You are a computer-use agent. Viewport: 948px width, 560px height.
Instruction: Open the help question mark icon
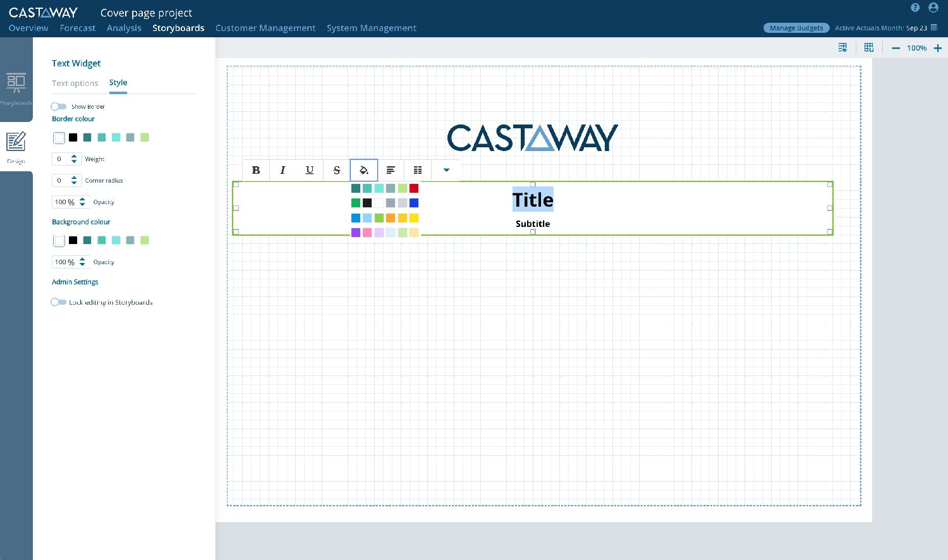coord(915,8)
